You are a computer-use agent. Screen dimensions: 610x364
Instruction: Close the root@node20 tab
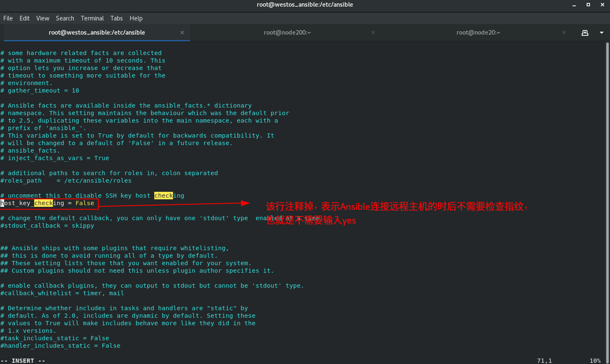564,33
